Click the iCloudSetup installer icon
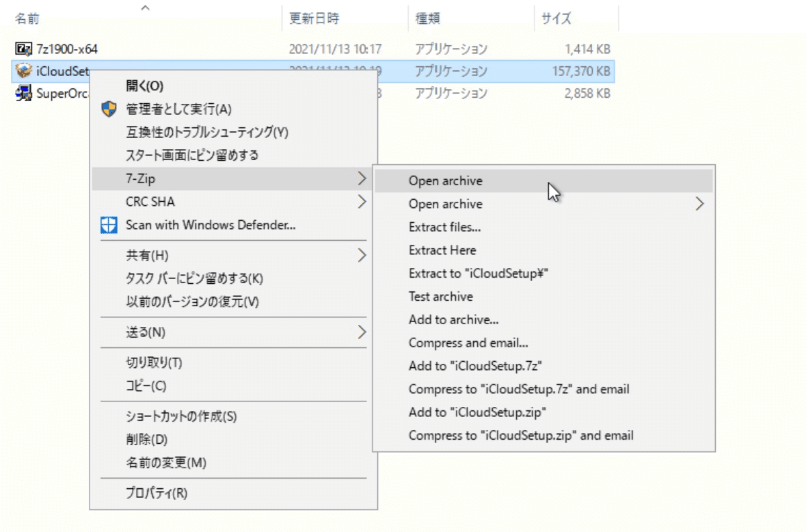 point(24,70)
